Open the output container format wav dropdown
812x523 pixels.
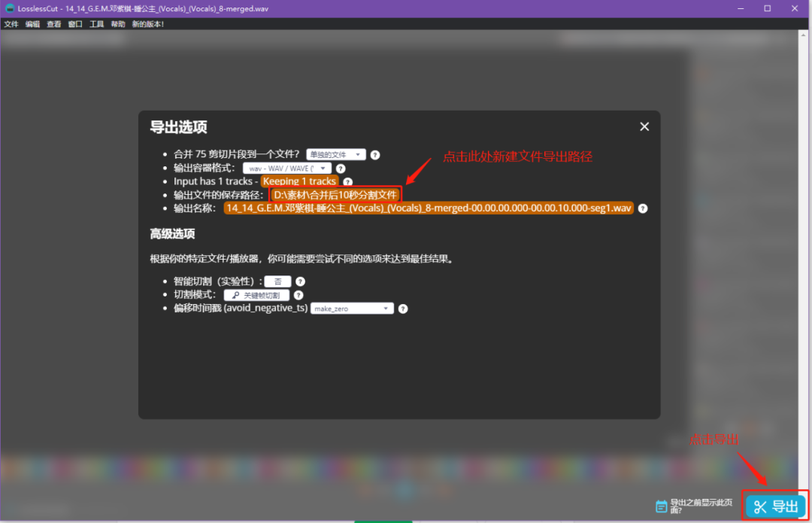pyautogui.click(x=287, y=168)
